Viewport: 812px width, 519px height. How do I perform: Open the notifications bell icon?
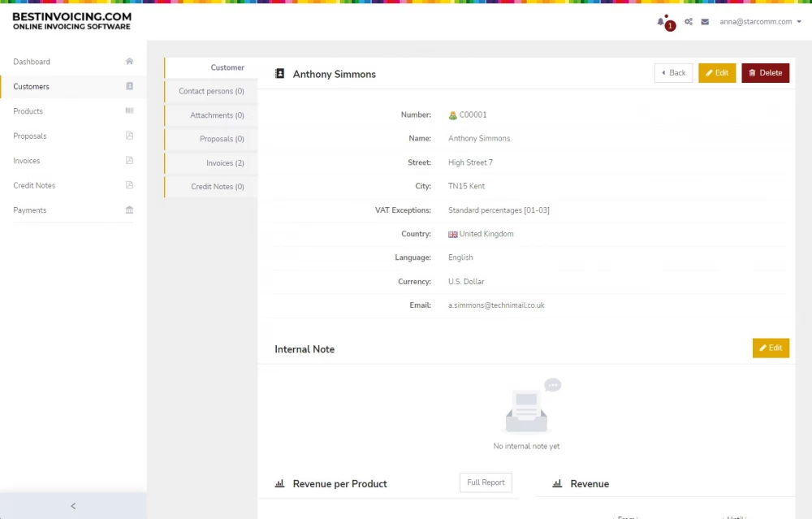tap(662, 22)
